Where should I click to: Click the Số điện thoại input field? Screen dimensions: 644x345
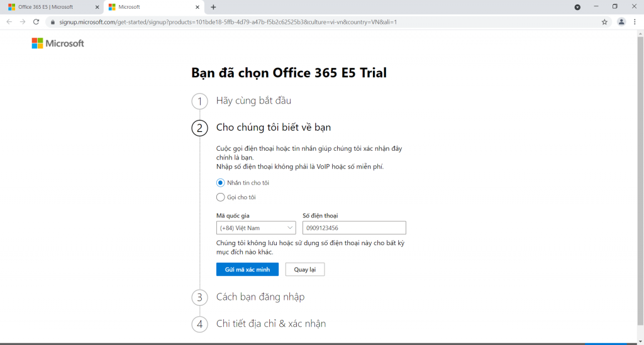tap(354, 228)
